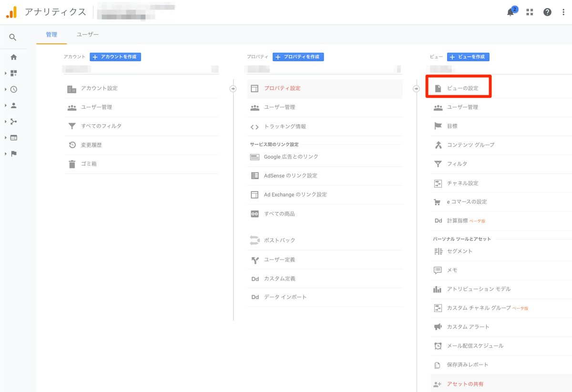Click the search magnifier in sidebar

[13, 38]
